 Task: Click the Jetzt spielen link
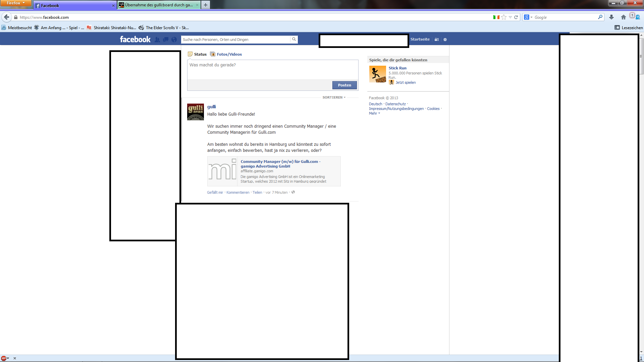coord(405,82)
